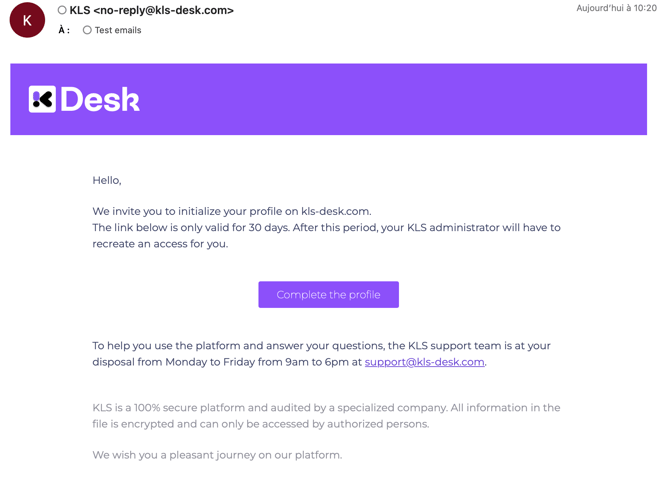The image size is (670, 477).
Task: Click the Desk wordmark in purple banner
Action: click(100, 99)
